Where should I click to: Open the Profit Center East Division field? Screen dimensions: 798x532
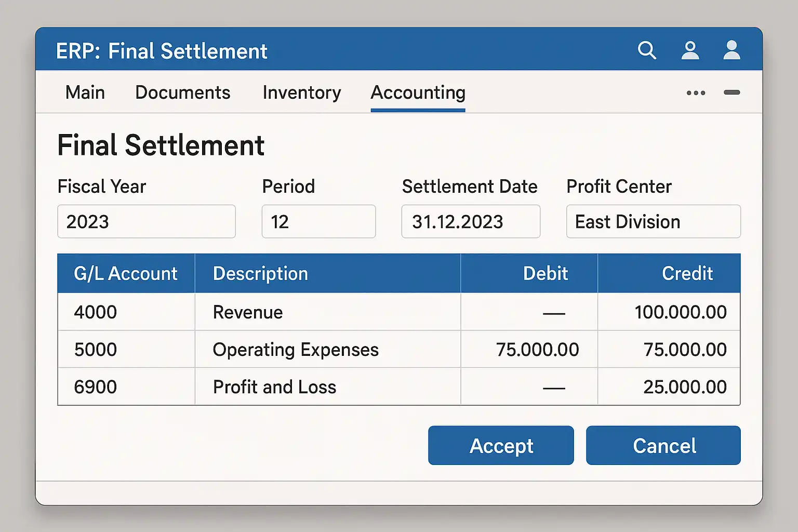point(653,221)
